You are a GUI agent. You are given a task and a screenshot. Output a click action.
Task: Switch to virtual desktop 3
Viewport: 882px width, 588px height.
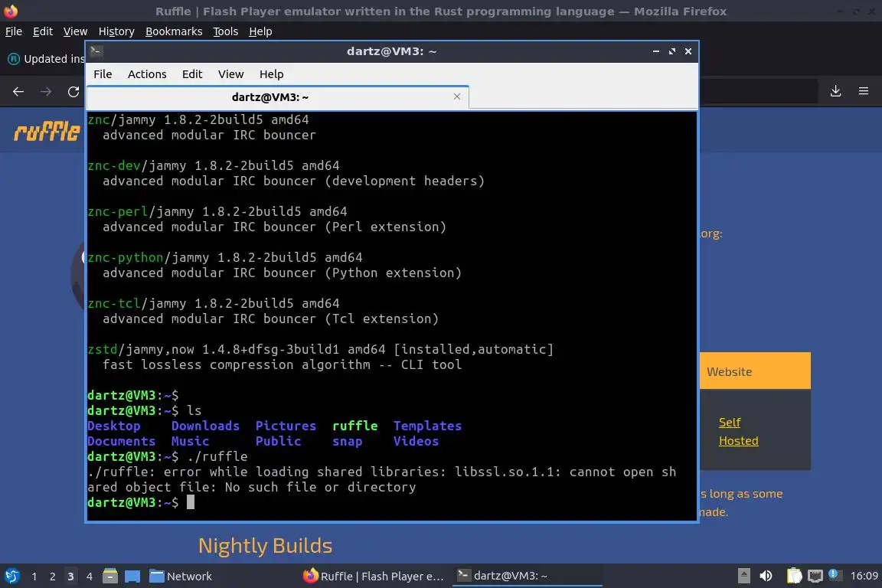[x=70, y=577]
